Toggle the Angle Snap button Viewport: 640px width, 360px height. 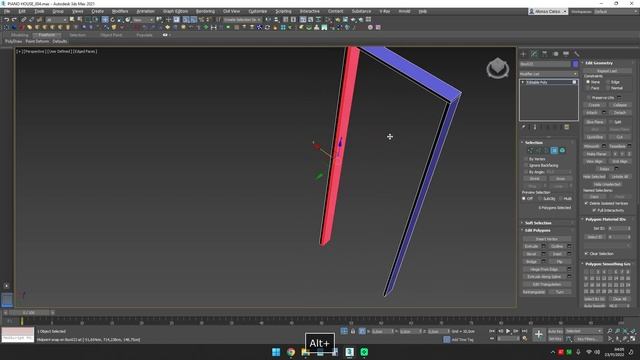pos(193,20)
